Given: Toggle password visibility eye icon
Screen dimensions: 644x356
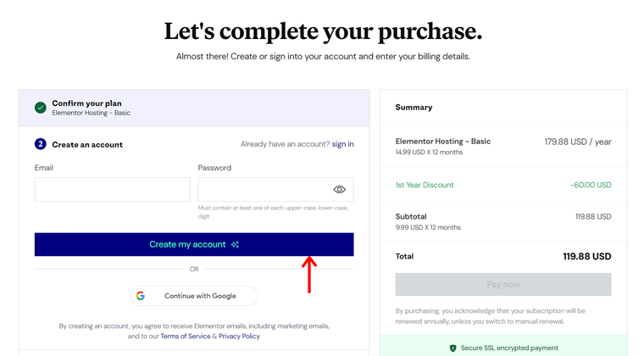Looking at the screenshot, I should [339, 189].
